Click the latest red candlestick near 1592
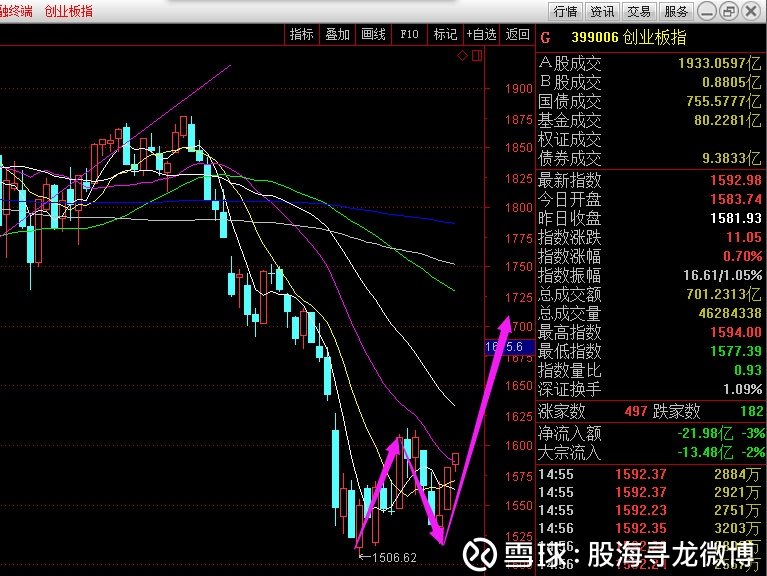The width and height of the screenshot is (767, 576). click(455, 460)
